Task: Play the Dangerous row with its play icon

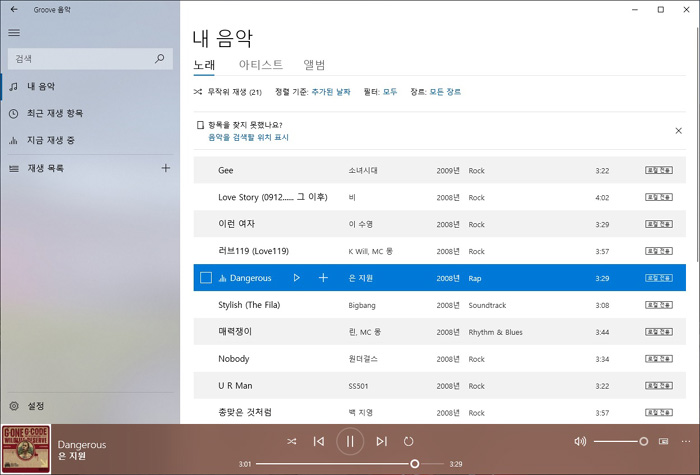Action: pos(297,278)
